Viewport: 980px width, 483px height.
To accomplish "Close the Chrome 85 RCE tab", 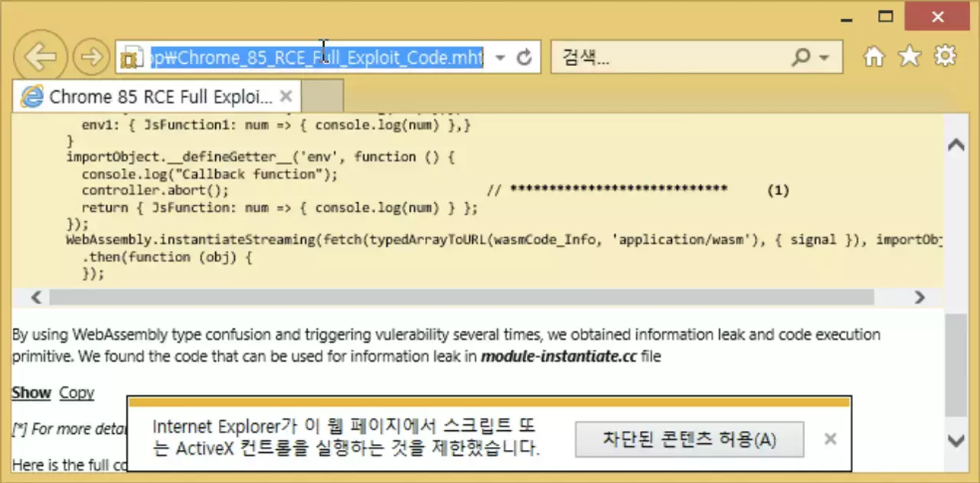I will click(286, 96).
